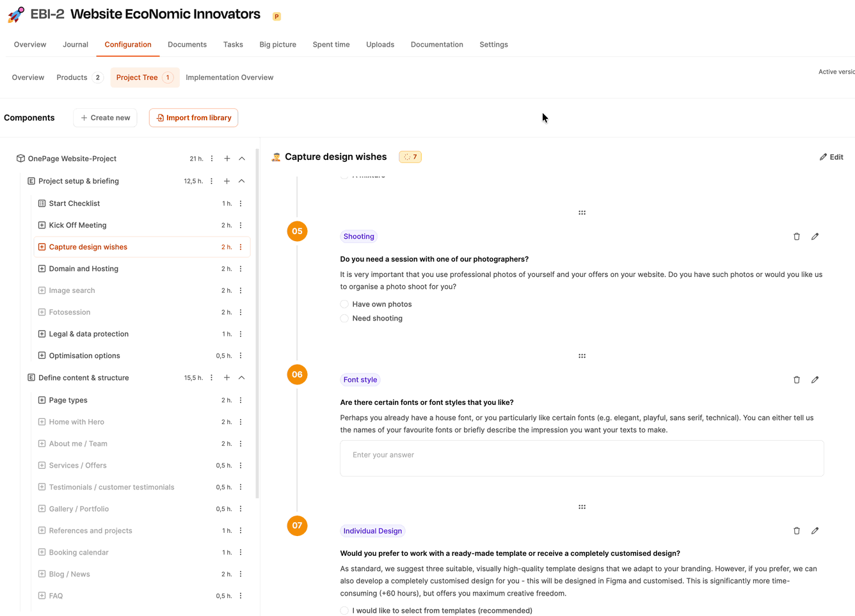Viewport: 855px width, 616px height.
Task: Click trash icon for Individual Design question
Action: [x=797, y=531]
